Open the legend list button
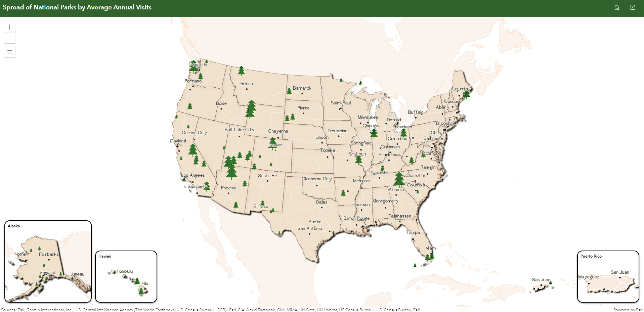Viewport: 644px width, 312px height. [x=10, y=52]
